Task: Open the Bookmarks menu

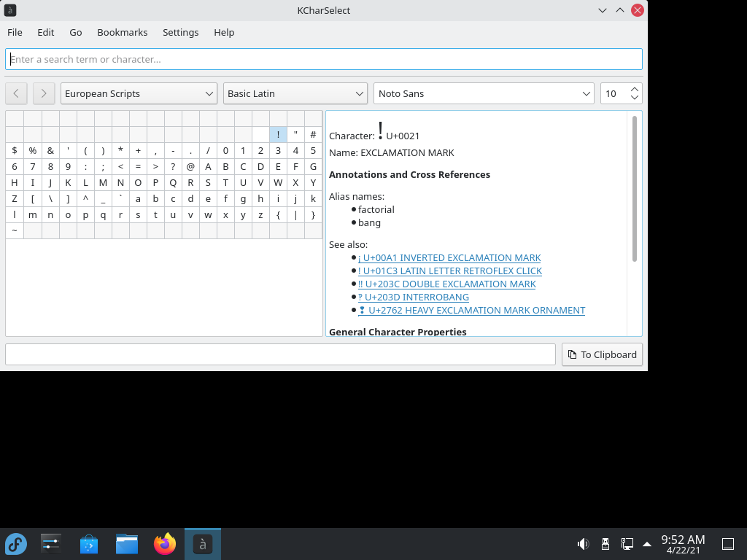Action: tap(123, 32)
